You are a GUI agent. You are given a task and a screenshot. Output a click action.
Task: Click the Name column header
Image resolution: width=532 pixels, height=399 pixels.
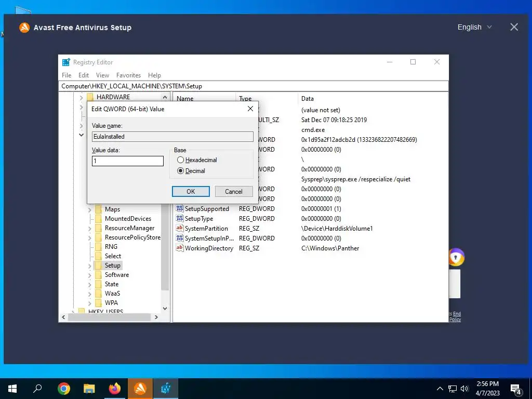pyautogui.click(x=185, y=99)
